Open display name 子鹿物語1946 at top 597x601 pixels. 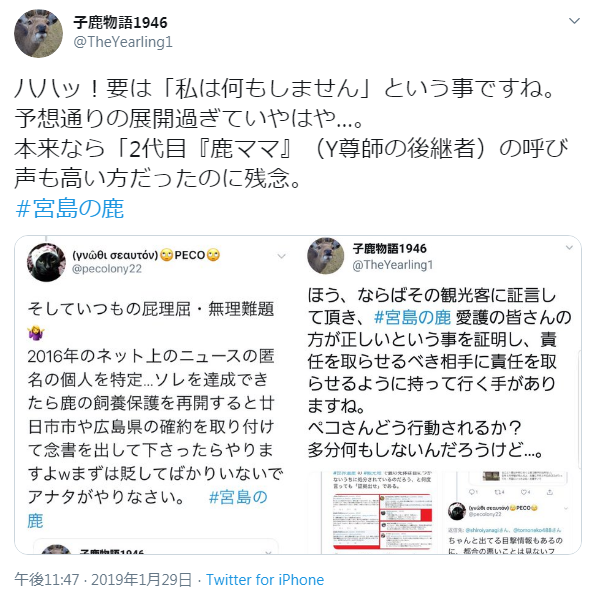pos(120,23)
